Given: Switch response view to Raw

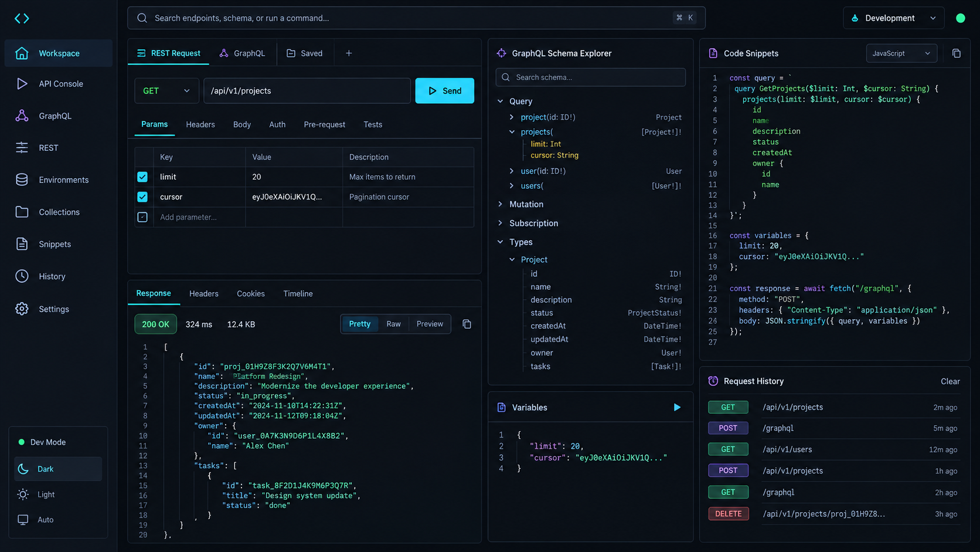Looking at the screenshot, I should point(393,324).
